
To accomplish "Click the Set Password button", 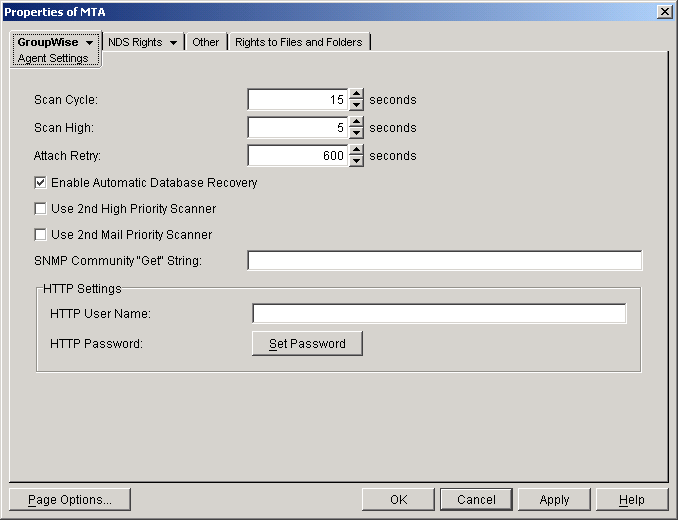I will pyautogui.click(x=307, y=344).
